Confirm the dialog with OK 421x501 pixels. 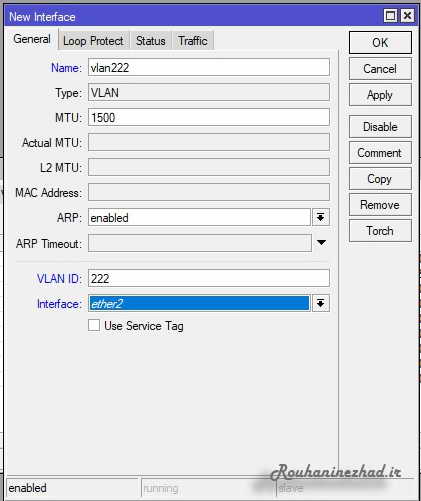click(x=380, y=43)
